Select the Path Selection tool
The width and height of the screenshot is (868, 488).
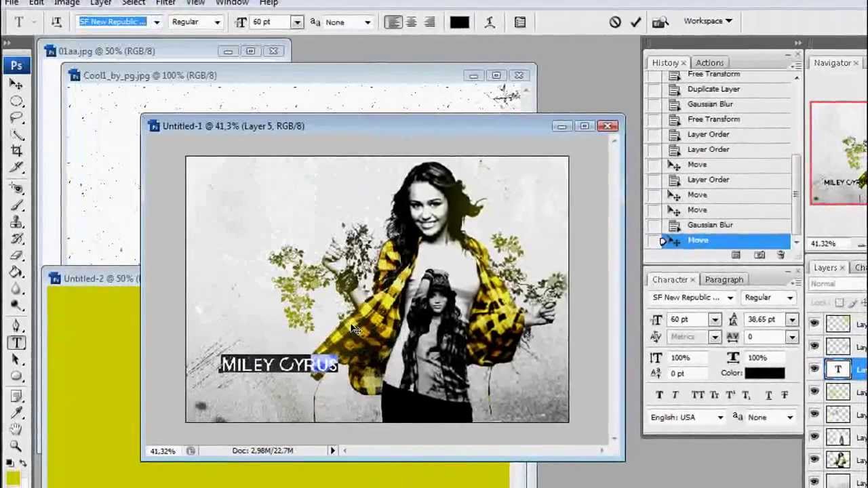coord(16,360)
